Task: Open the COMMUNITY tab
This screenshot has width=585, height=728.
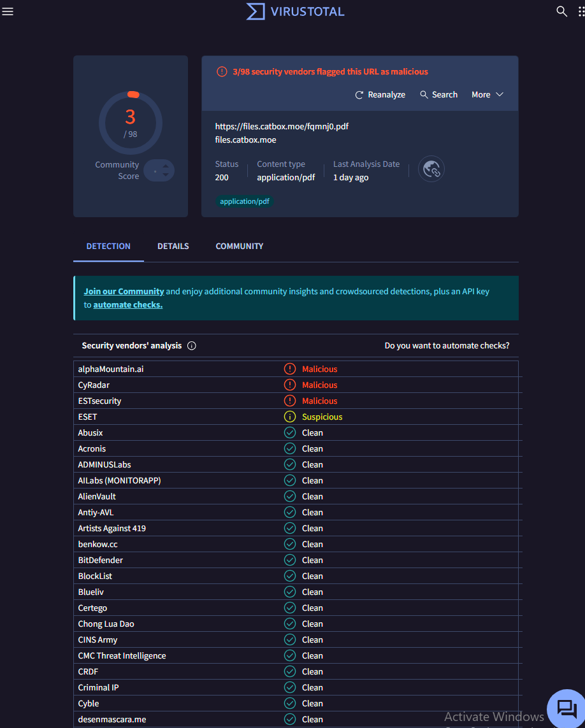Action: pyautogui.click(x=240, y=246)
